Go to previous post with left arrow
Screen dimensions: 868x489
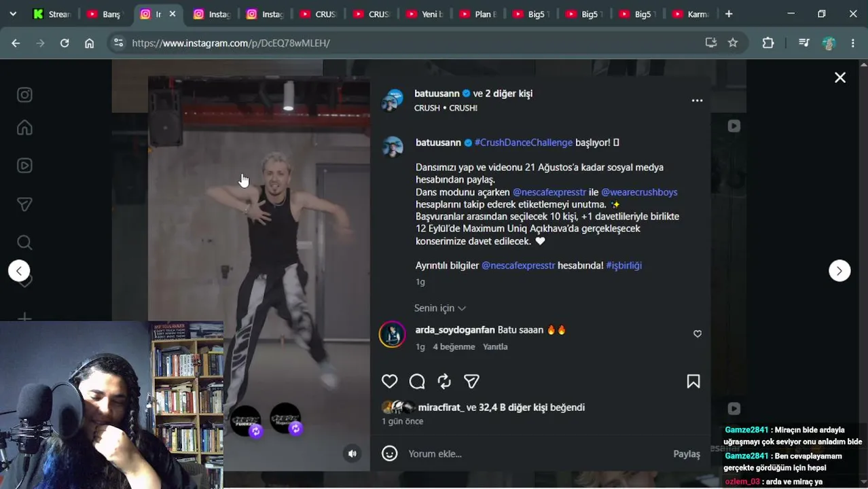tap(19, 270)
